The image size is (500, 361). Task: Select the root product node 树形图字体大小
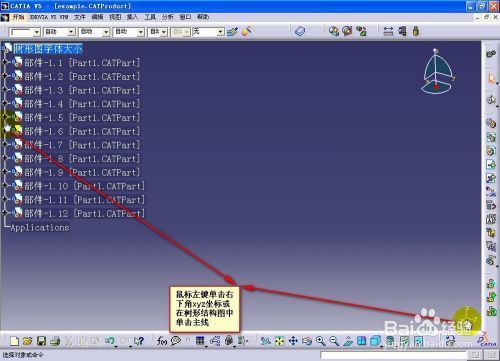point(48,49)
